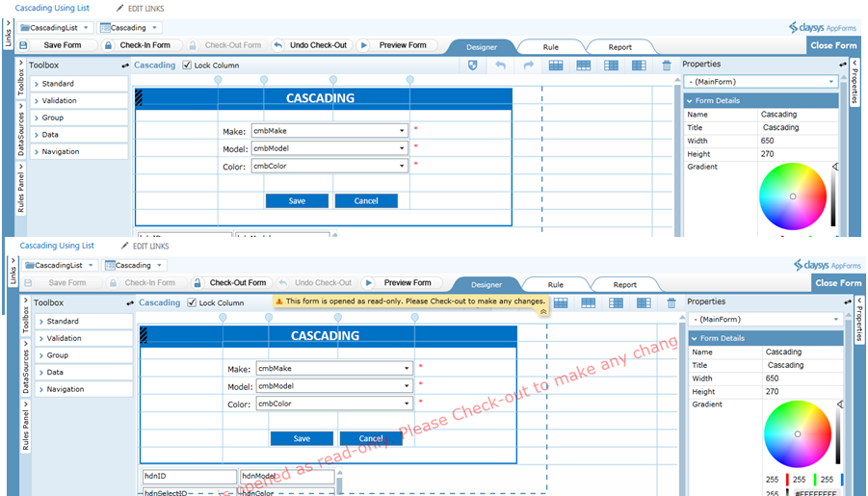Click the fourth table-grid icon in lower toolbar
The height and width of the screenshot is (496, 868).
644,302
